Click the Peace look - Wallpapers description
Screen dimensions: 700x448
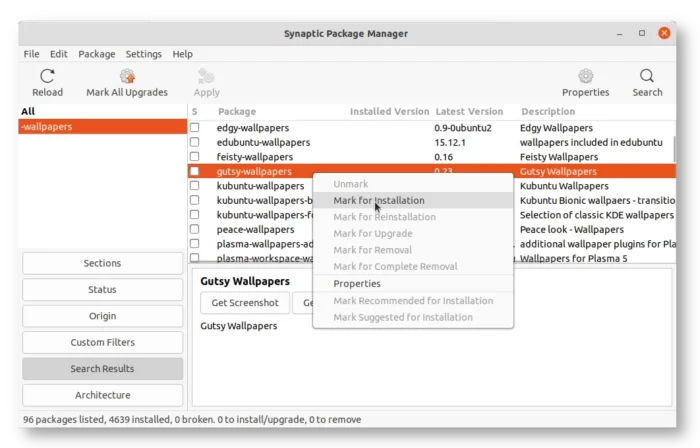coord(571,229)
